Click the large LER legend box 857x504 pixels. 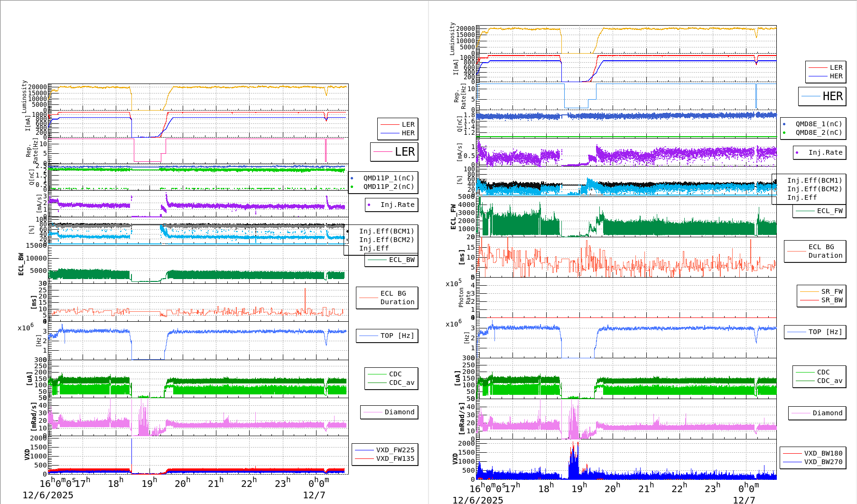(x=394, y=152)
